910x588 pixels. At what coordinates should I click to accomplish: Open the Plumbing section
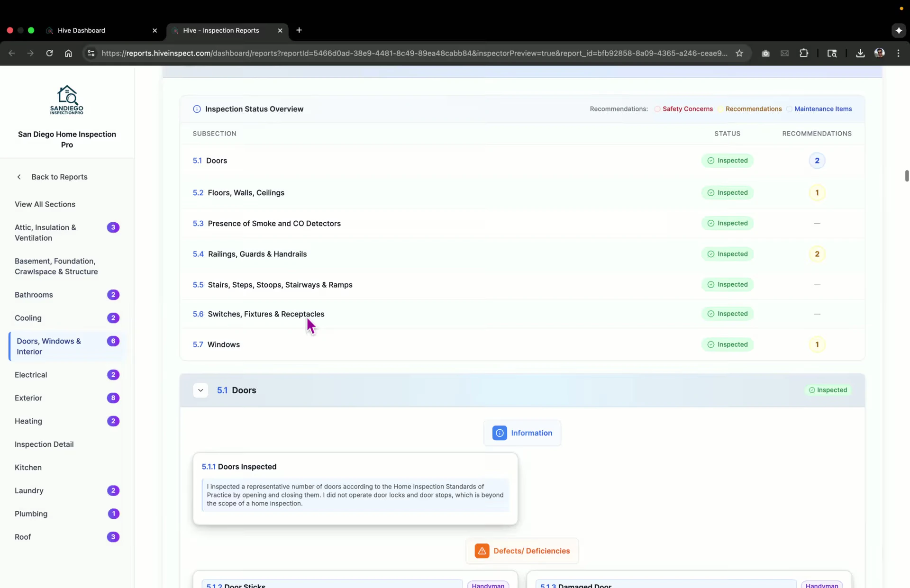[x=67, y=514]
